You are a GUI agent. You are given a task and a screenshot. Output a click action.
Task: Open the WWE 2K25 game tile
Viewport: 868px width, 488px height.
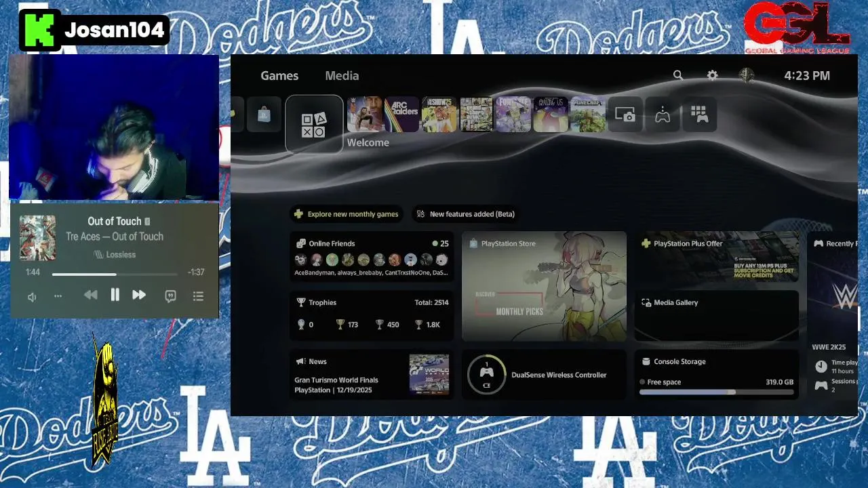click(x=365, y=115)
